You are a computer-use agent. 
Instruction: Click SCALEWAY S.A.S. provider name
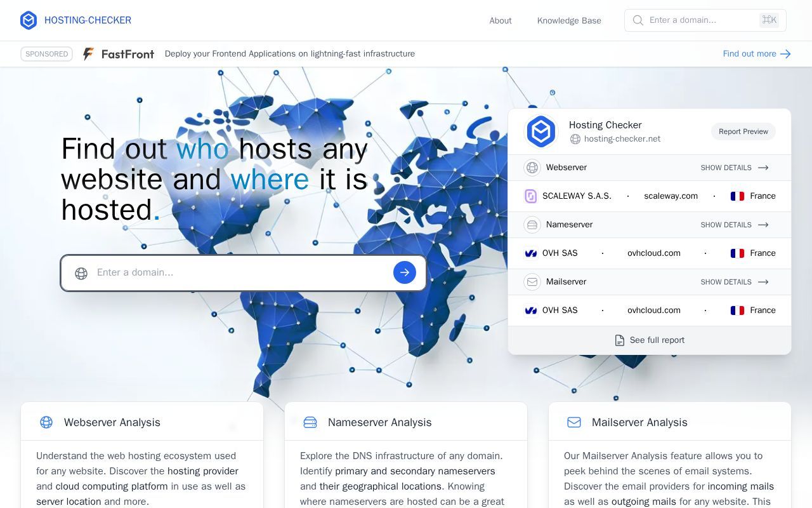click(x=577, y=196)
